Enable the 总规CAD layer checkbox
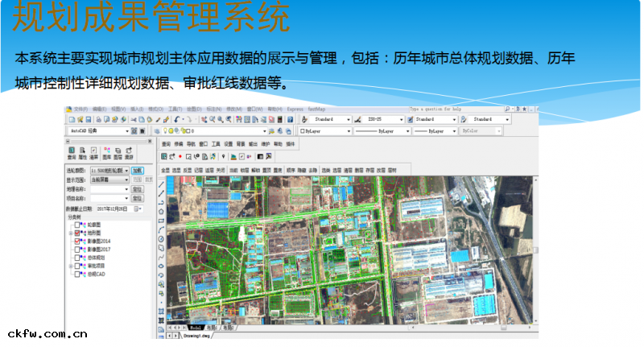 click(x=78, y=274)
